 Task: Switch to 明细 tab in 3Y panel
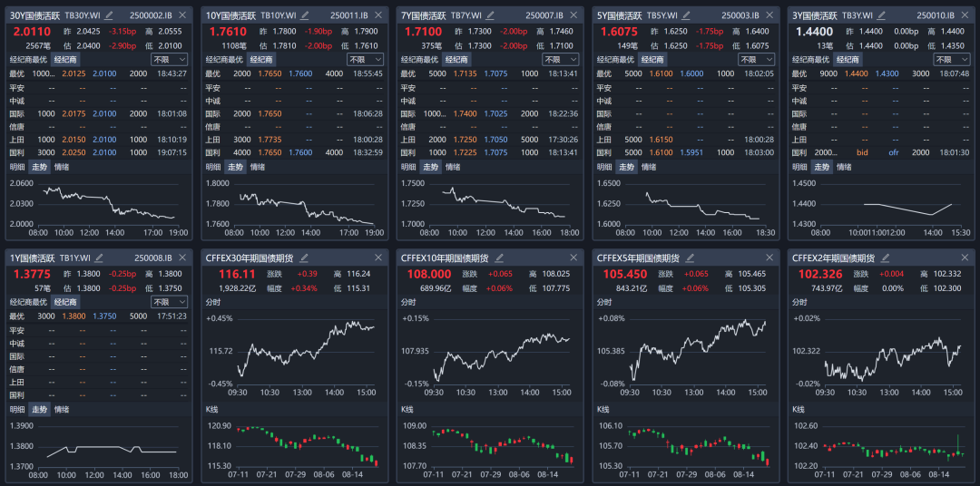click(x=800, y=167)
